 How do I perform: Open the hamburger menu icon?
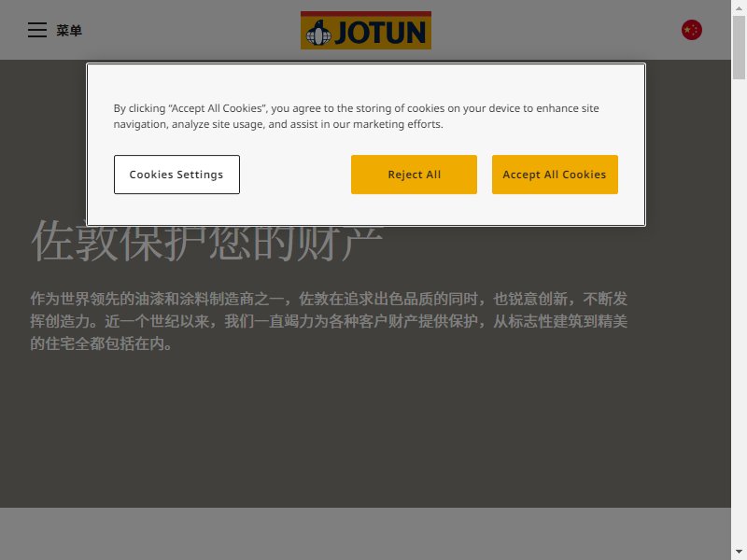point(37,30)
